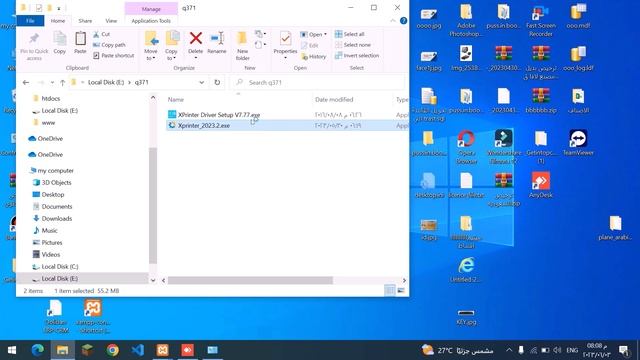Click navigation pane vertical scrollbar
The height and width of the screenshot is (360, 640).
tap(153, 205)
